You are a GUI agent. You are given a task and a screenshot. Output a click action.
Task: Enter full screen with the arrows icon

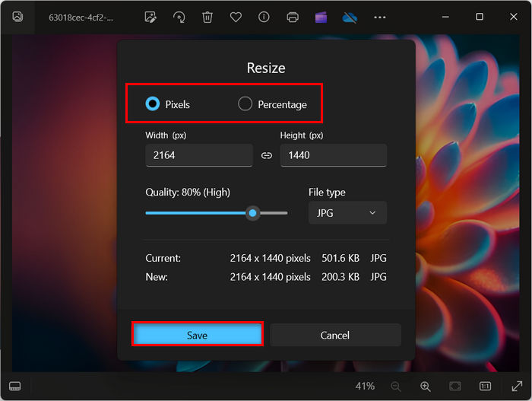[517, 386]
